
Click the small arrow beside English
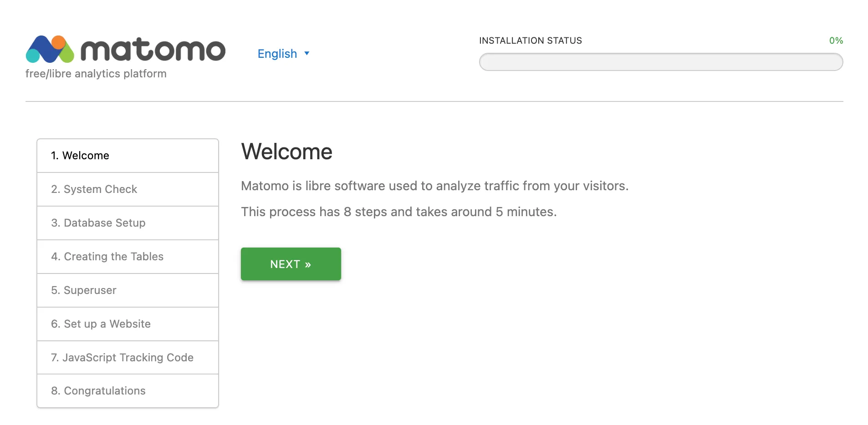[x=307, y=53]
